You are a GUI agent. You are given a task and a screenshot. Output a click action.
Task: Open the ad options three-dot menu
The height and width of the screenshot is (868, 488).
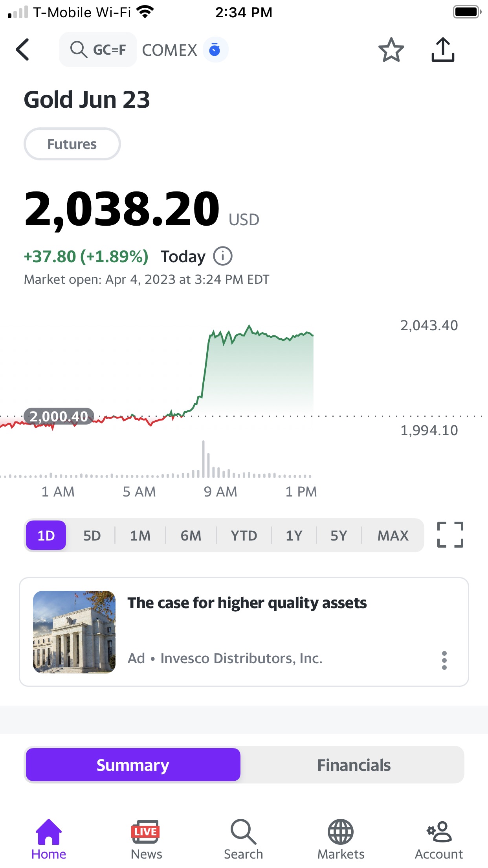click(x=444, y=660)
